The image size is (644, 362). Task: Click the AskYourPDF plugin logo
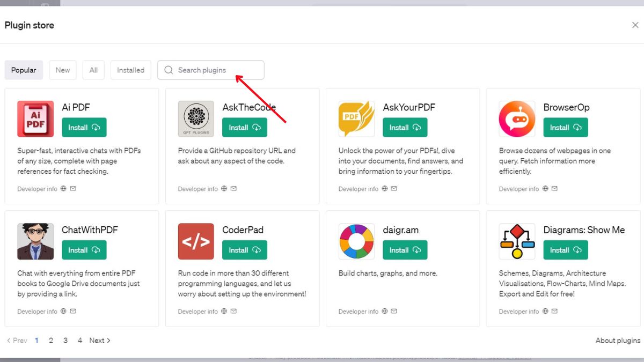tap(356, 119)
